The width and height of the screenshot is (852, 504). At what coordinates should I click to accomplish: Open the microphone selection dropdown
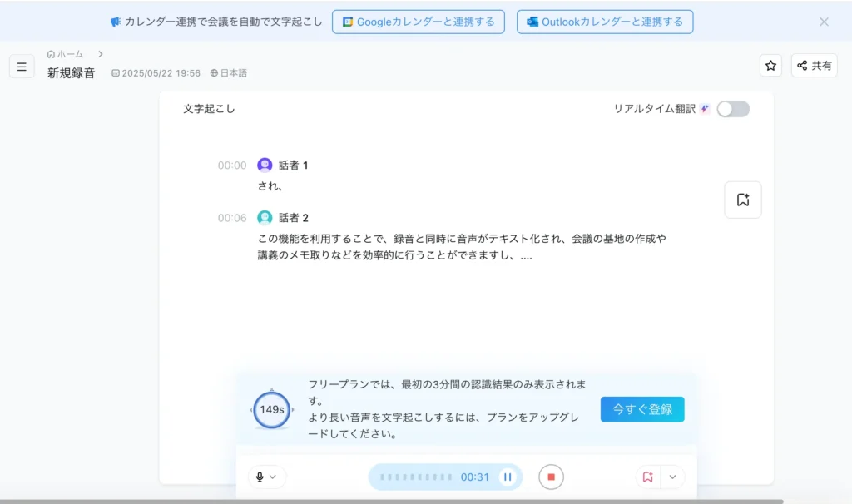(275, 477)
